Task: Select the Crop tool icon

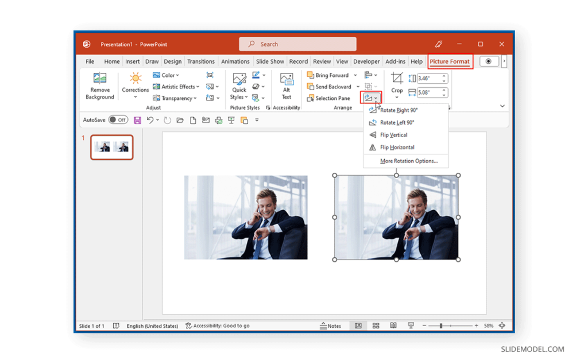Action: (x=397, y=78)
